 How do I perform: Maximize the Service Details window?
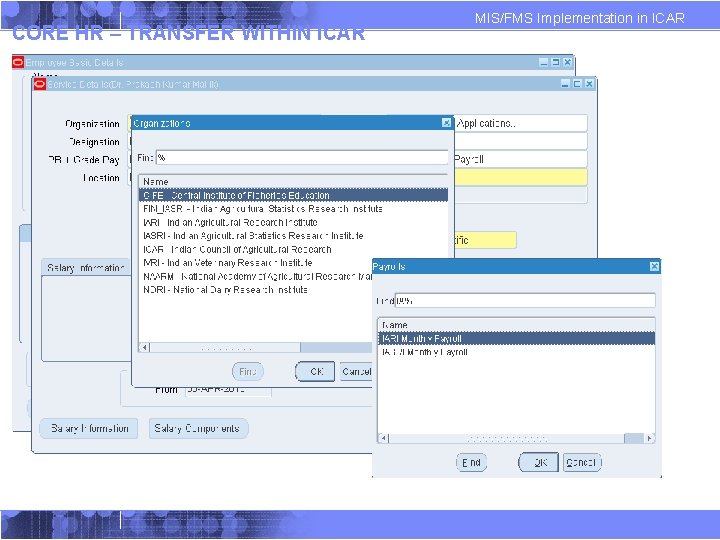577,84
